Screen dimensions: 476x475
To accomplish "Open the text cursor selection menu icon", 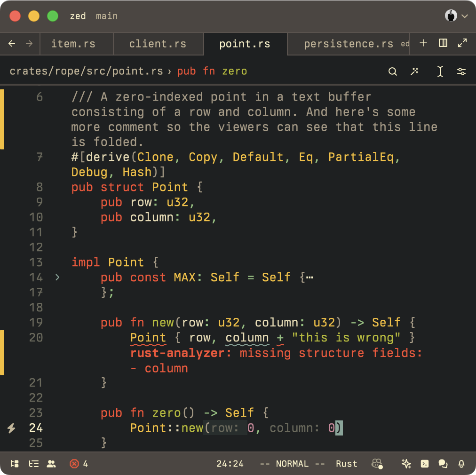I will [440, 71].
